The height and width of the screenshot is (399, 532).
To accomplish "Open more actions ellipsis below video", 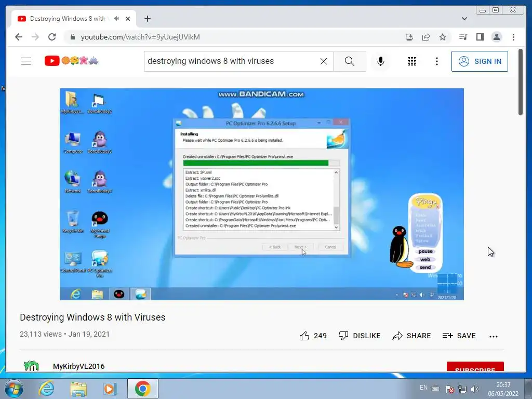I will tap(494, 336).
